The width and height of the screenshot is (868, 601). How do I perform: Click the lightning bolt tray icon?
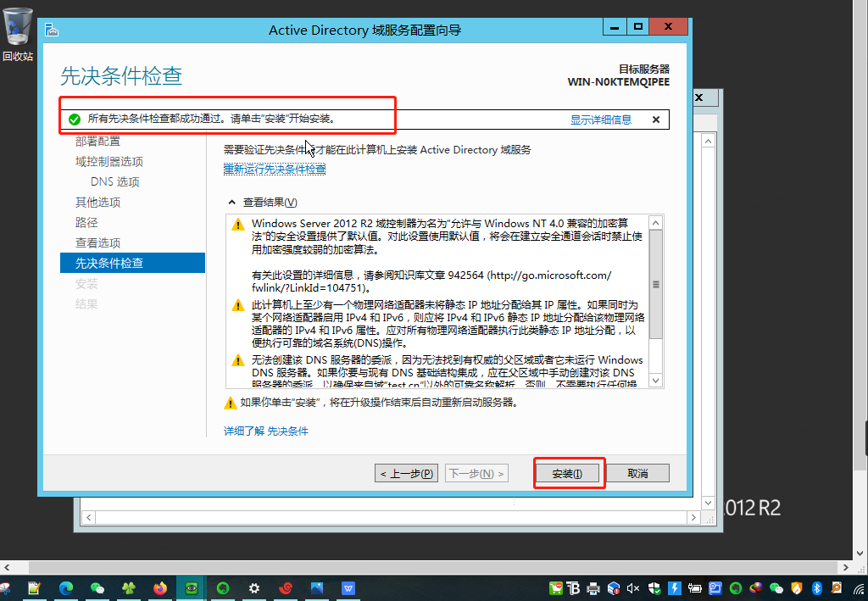click(674, 588)
